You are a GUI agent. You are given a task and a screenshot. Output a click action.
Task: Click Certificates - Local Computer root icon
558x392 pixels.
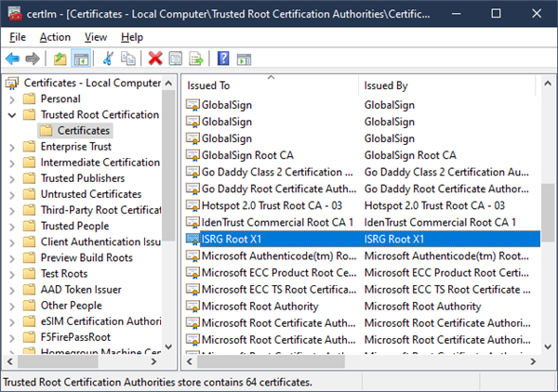(x=12, y=83)
